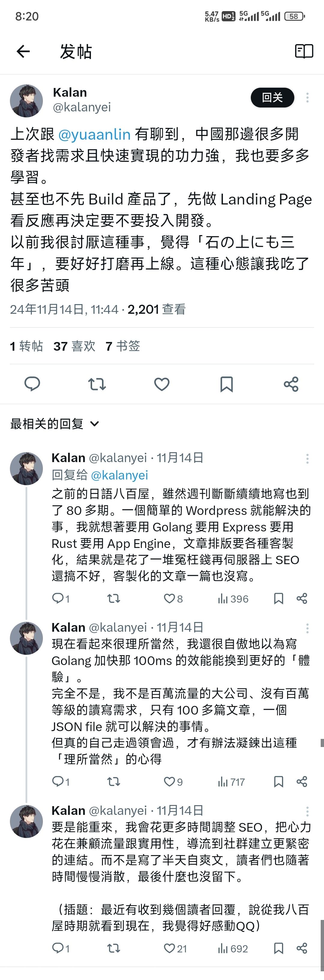View the 37 喜欢 likes list
Viewport: 324px width, 980px height.
pyautogui.click(x=74, y=346)
